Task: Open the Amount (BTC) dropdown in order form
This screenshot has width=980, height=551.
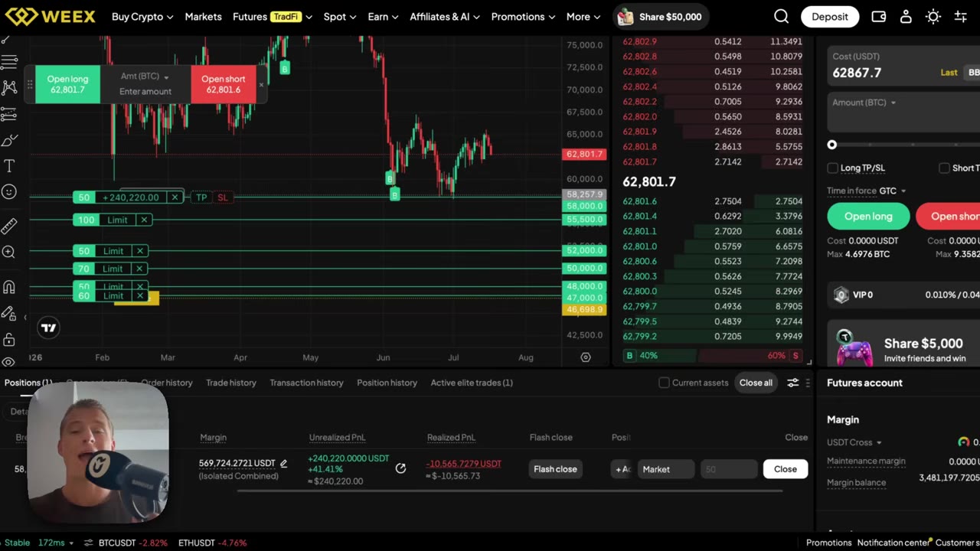Action: pyautogui.click(x=864, y=103)
